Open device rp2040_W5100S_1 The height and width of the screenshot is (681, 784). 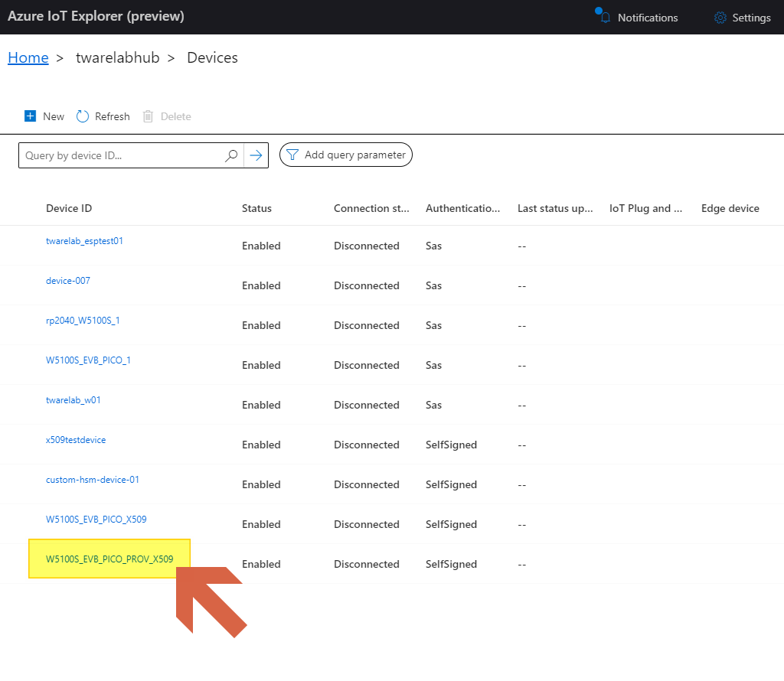click(83, 321)
